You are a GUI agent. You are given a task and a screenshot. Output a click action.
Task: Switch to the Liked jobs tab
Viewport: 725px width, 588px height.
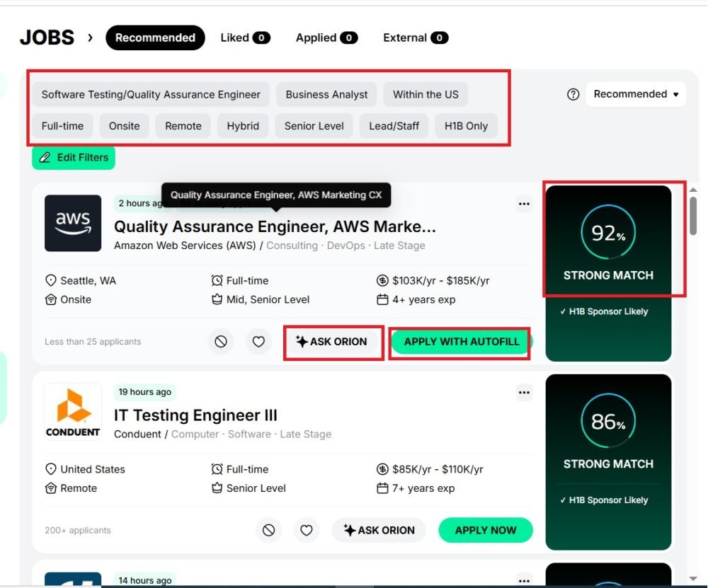(x=245, y=38)
